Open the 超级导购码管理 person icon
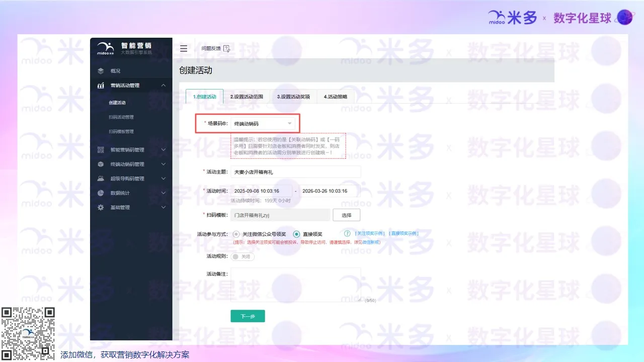This screenshot has height=362, width=644. [x=101, y=178]
